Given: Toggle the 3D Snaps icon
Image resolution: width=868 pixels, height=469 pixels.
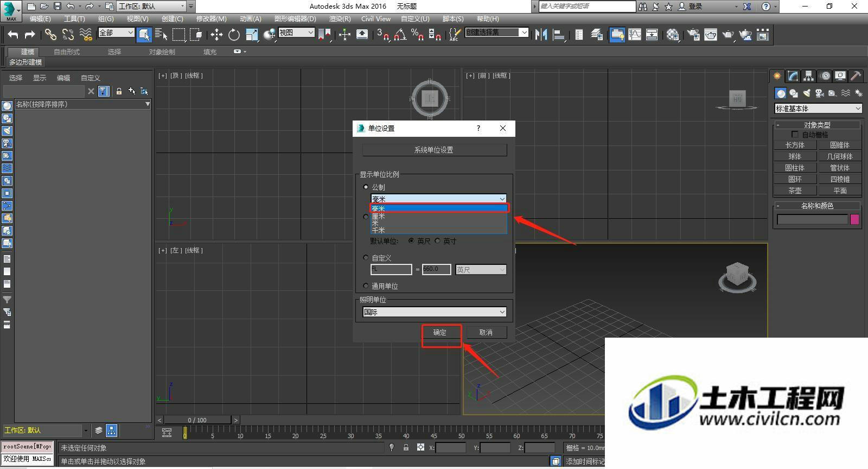Looking at the screenshot, I should (x=383, y=35).
